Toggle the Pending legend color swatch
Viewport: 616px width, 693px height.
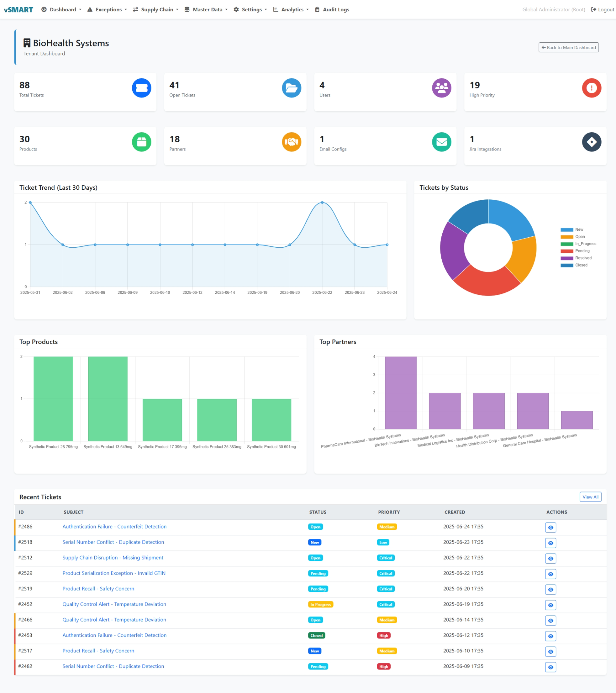(x=566, y=251)
